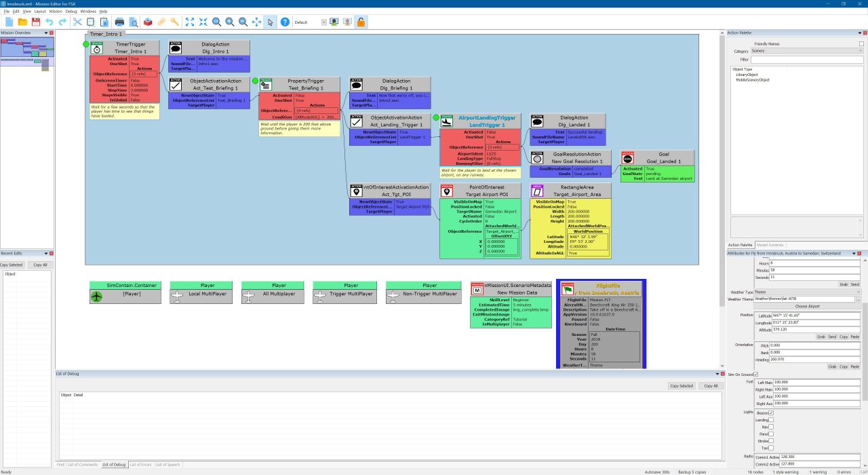Image resolution: width=868 pixels, height=475 pixels.
Task: Open the Recent Edits panel options arrow
Action: coord(46,253)
